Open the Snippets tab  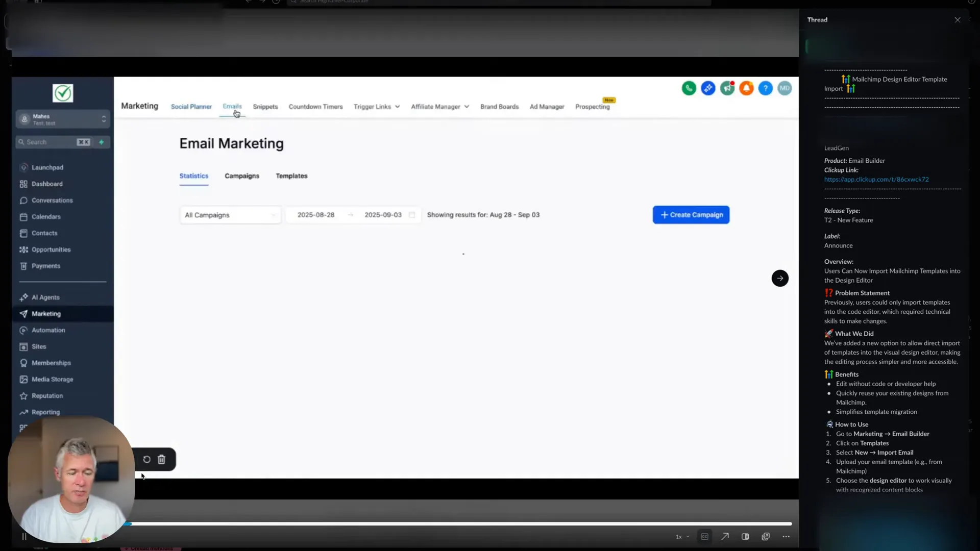(x=265, y=107)
